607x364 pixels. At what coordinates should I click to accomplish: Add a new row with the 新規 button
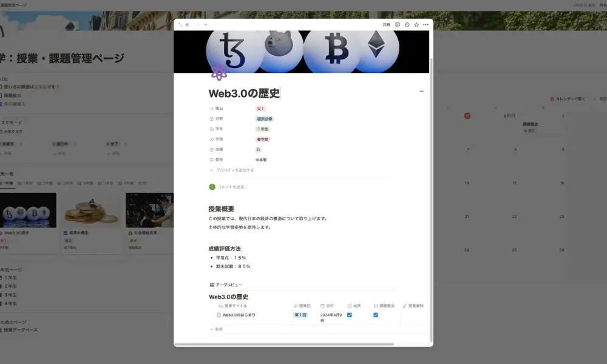coord(217,329)
